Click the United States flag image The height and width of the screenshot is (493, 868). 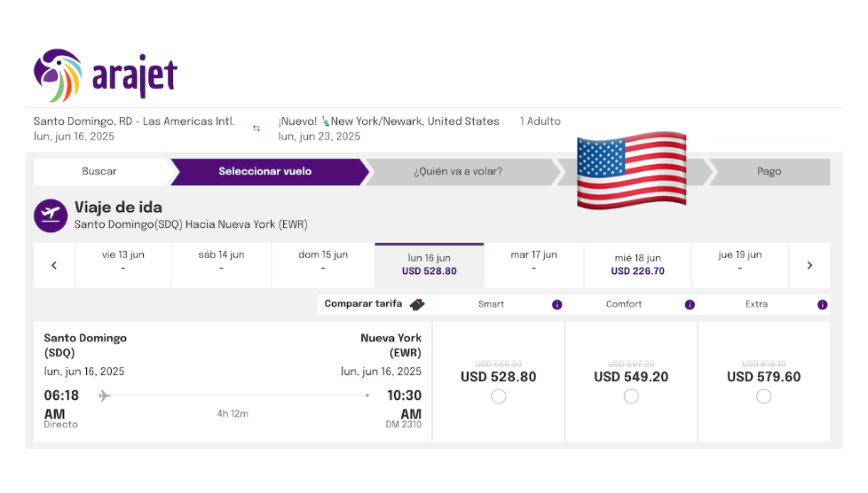click(x=632, y=170)
